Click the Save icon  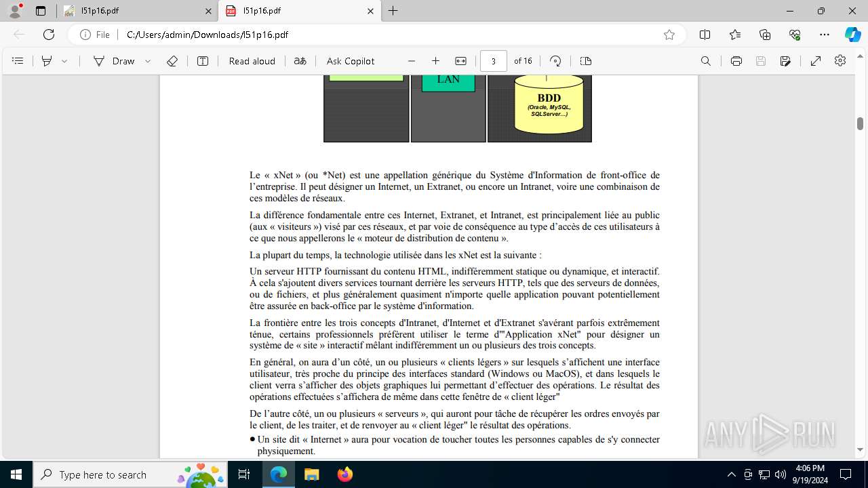[761, 61]
